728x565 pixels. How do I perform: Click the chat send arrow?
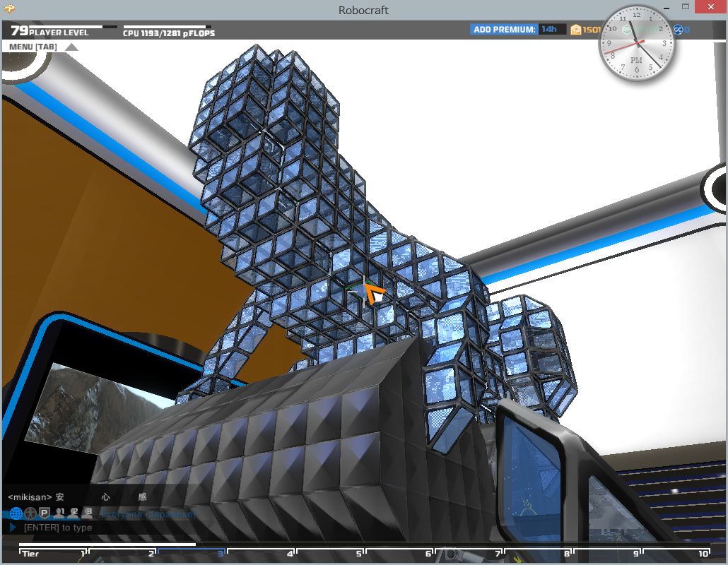pyautogui.click(x=13, y=528)
